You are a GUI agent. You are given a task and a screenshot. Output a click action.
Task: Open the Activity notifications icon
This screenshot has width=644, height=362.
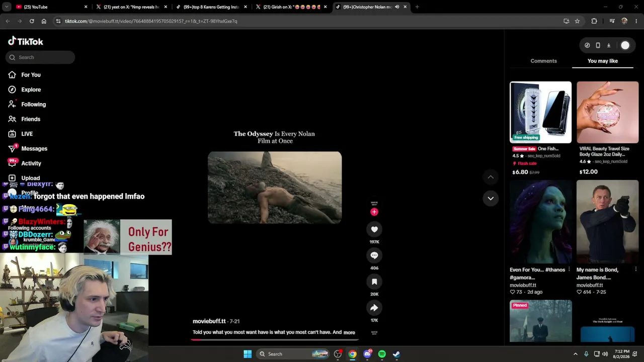click(12, 163)
